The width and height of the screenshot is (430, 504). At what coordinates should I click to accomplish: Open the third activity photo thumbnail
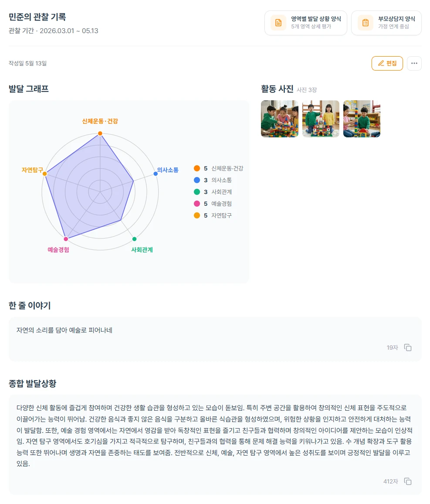tap(362, 119)
